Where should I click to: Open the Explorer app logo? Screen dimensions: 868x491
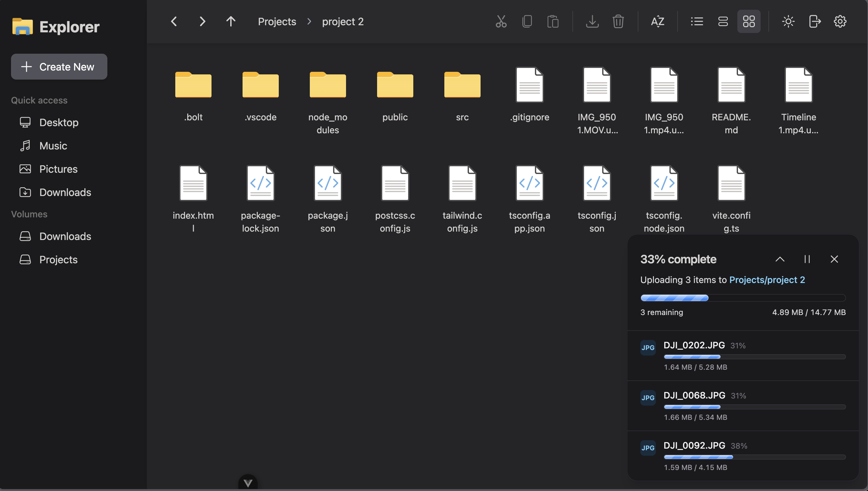tap(22, 26)
